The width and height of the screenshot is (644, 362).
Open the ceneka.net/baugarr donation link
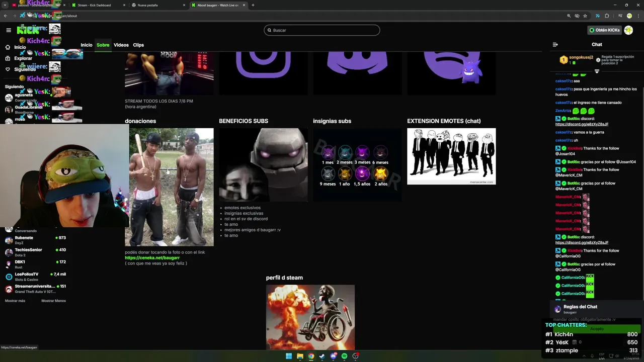[x=152, y=258]
